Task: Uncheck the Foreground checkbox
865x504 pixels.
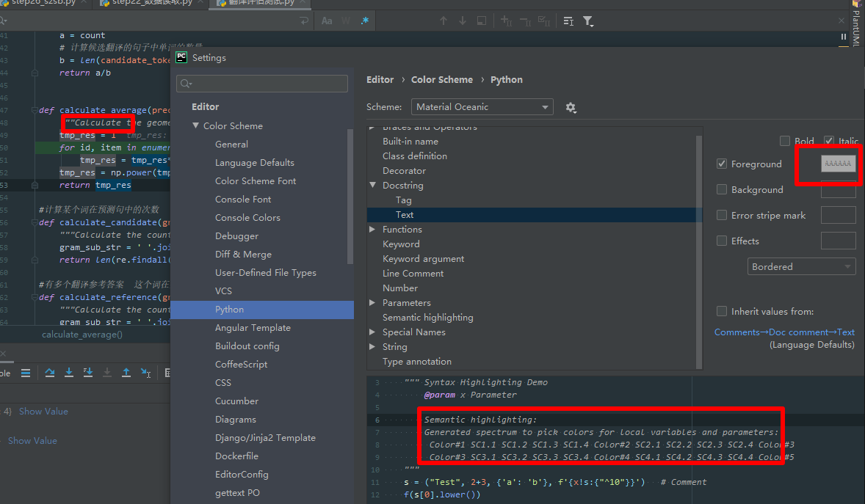Action: 722,164
